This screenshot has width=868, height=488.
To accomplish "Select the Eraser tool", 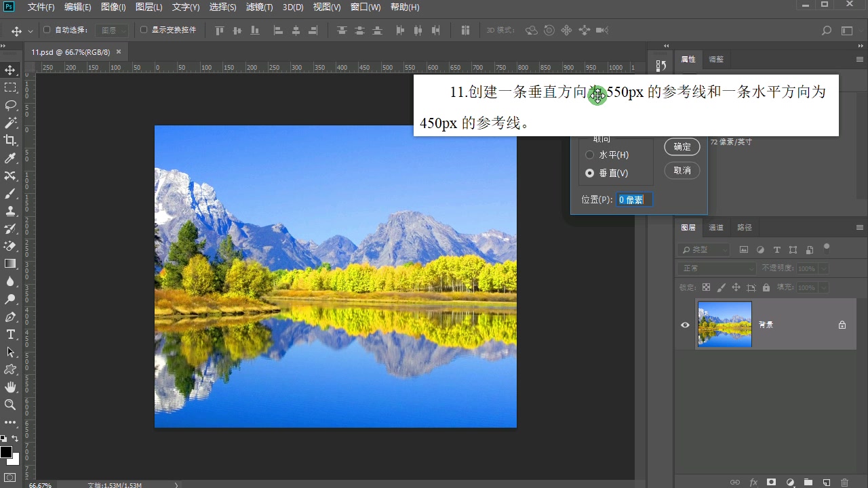I will (10, 246).
